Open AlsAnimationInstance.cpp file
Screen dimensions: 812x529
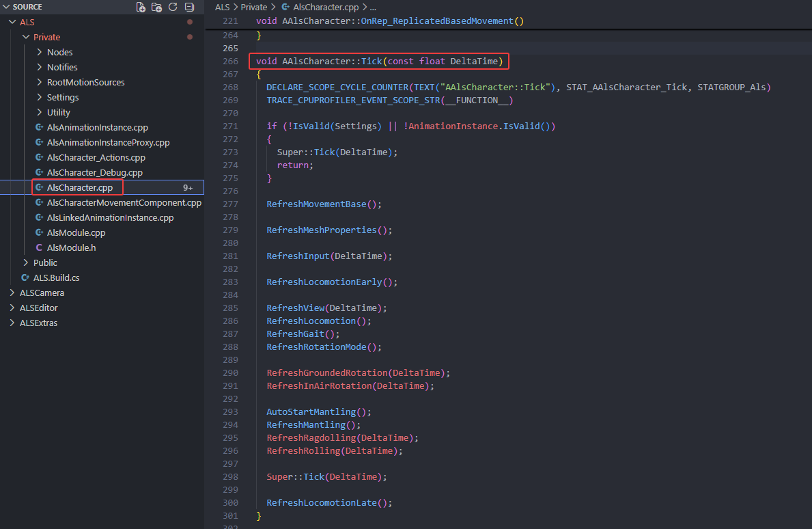click(98, 127)
